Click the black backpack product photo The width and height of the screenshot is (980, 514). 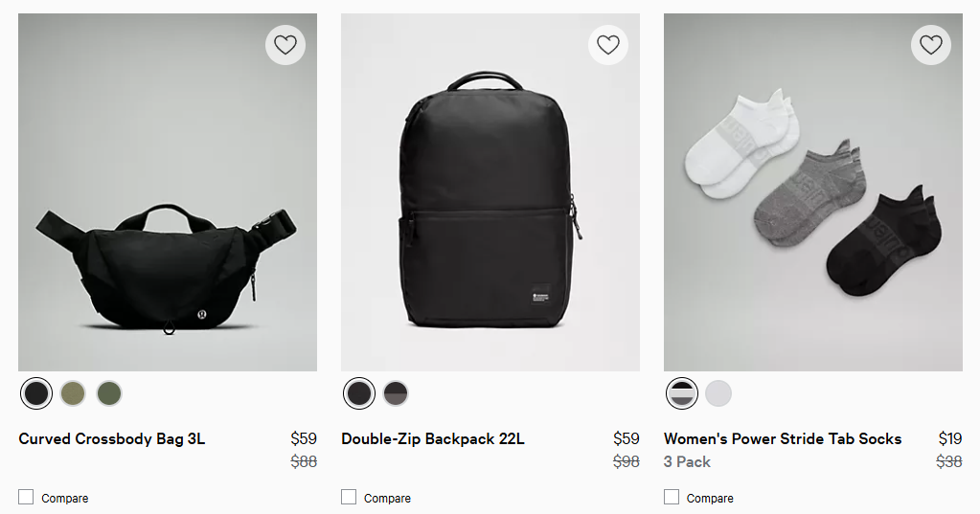point(490,201)
